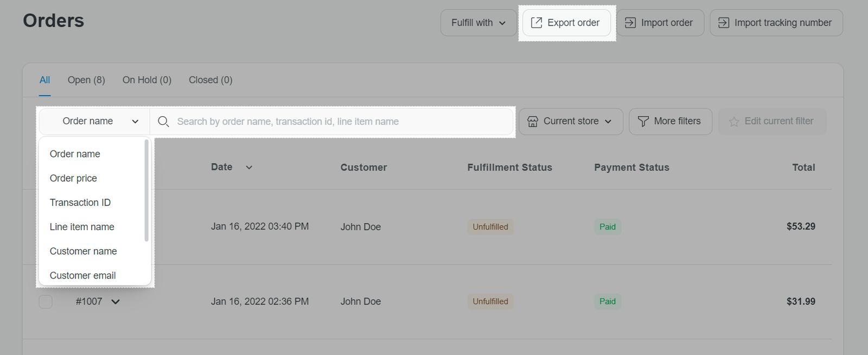Screen dimensions: 868x355
Task: Click Paid badge in the $53.29 row
Action: click(x=608, y=227)
